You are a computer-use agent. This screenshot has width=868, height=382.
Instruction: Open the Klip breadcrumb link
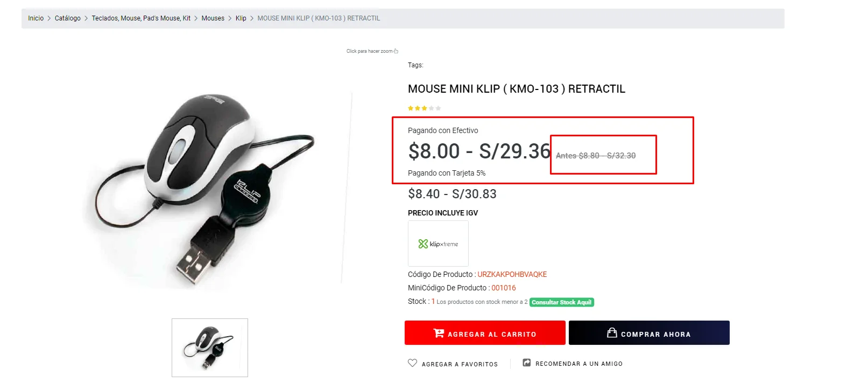241,18
